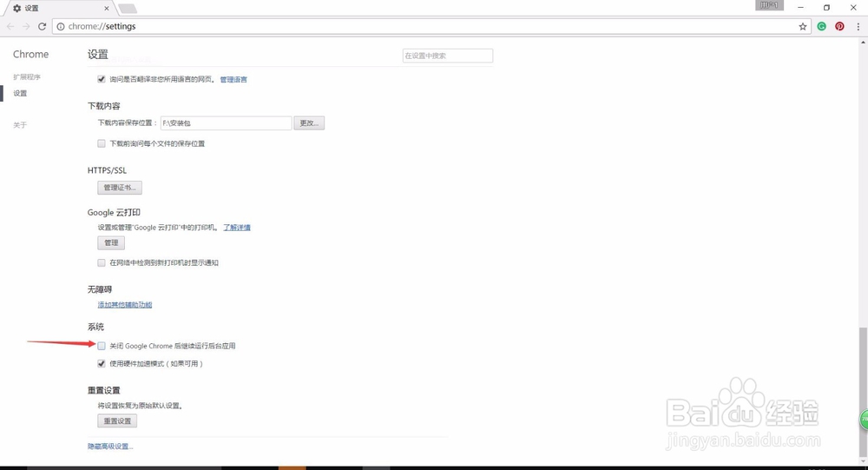This screenshot has height=470, width=868.
Task: Click the settings search field
Action: click(x=447, y=56)
